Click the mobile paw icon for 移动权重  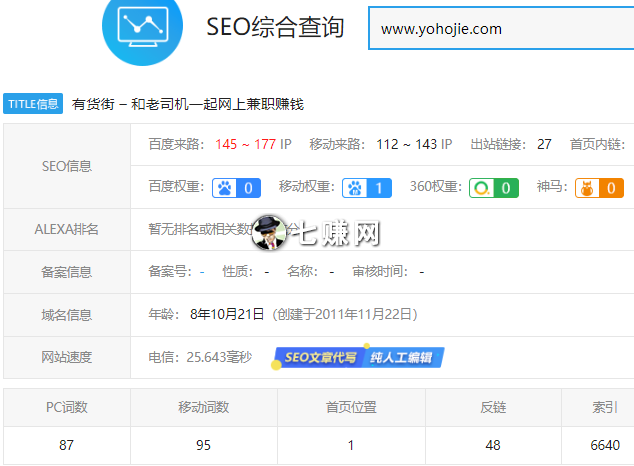coord(355,188)
